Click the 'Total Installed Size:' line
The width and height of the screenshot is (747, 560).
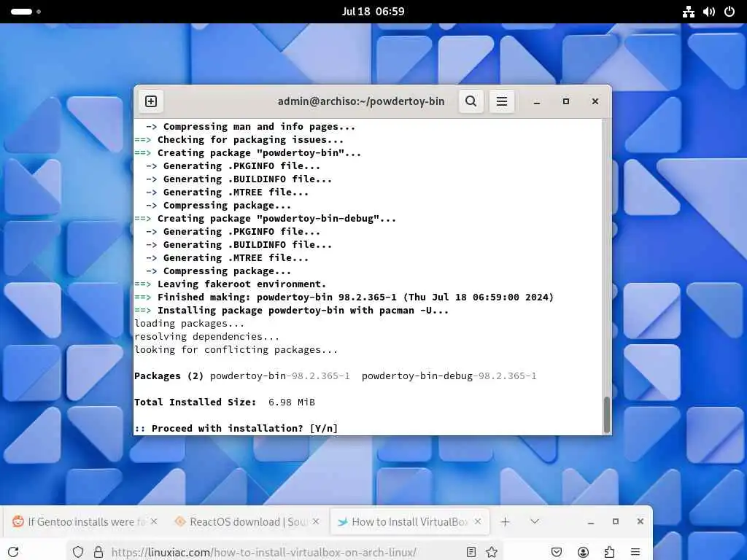[225, 402]
